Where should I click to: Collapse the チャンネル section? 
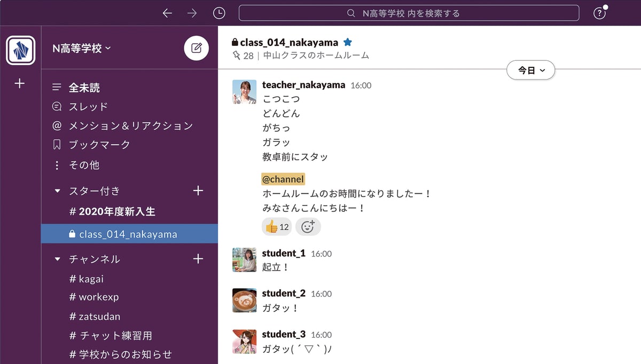click(58, 259)
